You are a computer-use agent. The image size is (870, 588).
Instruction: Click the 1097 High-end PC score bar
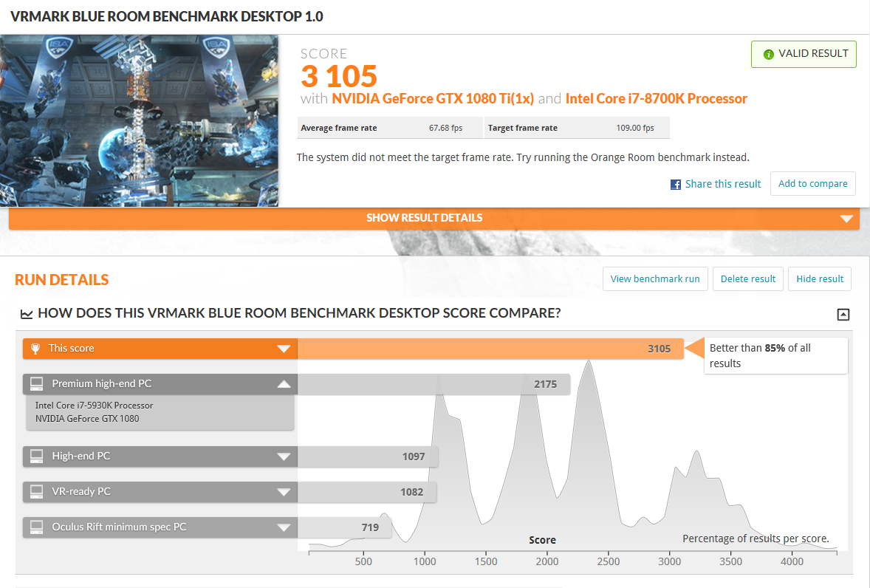(x=368, y=457)
